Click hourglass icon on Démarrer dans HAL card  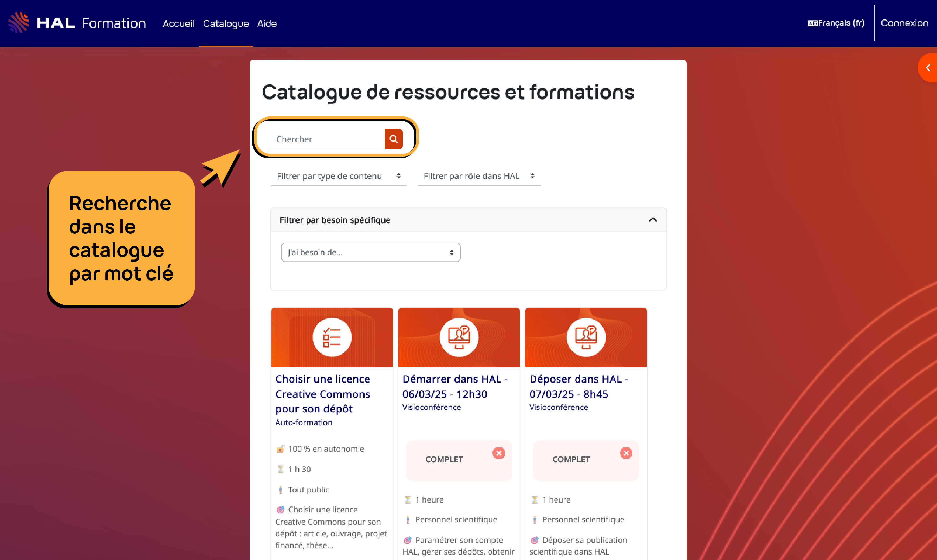click(x=408, y=500)
